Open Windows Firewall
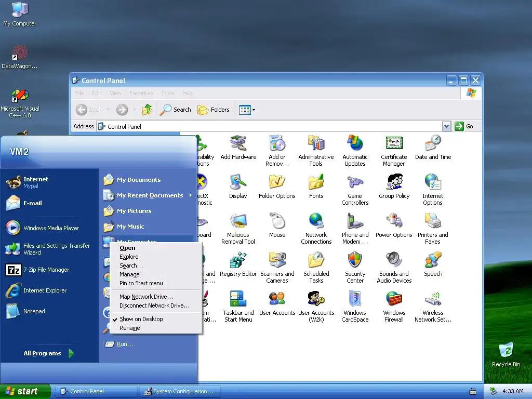 click(394, 307)
